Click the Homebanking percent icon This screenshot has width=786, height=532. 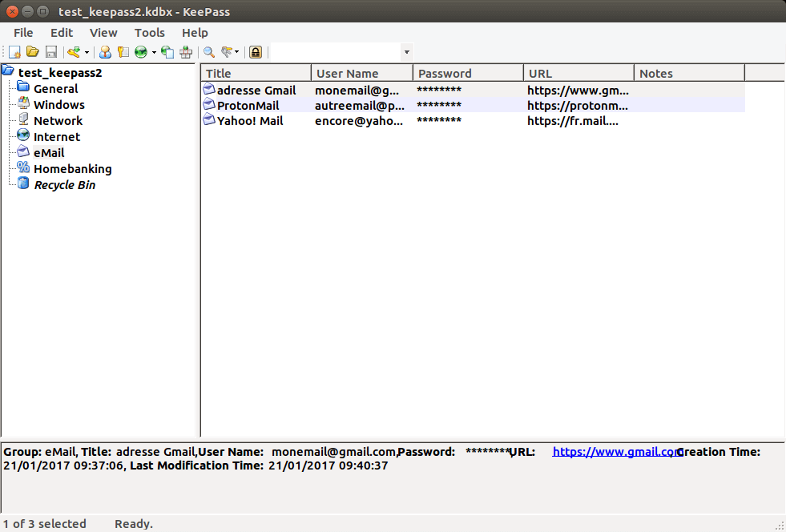23,167
